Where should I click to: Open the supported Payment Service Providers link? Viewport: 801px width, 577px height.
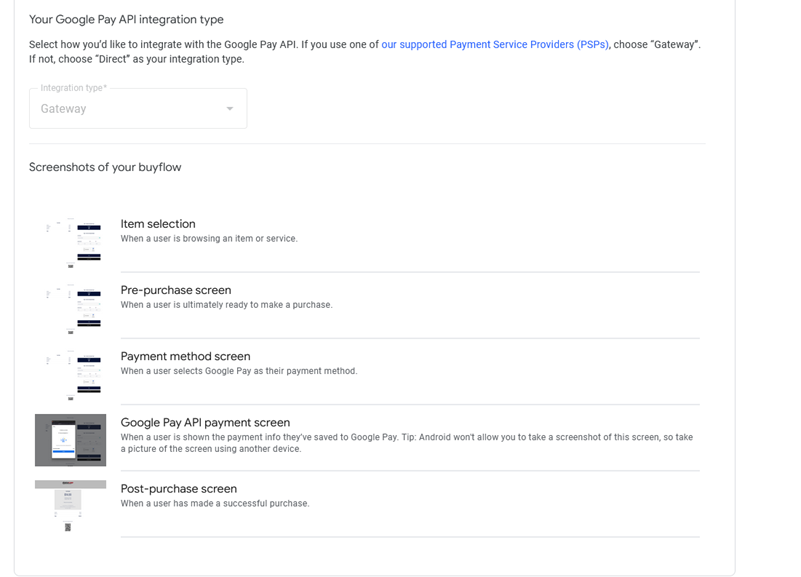[x=494, y=44]
